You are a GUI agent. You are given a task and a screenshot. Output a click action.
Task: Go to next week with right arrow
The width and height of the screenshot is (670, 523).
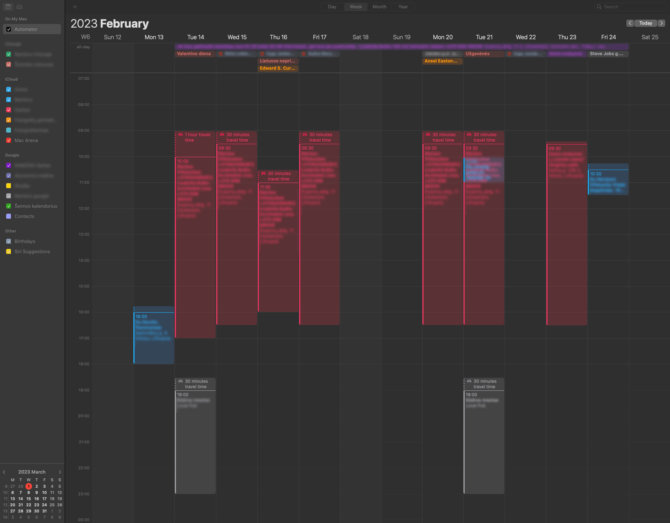pyautogui.click(x=662, y=22)
